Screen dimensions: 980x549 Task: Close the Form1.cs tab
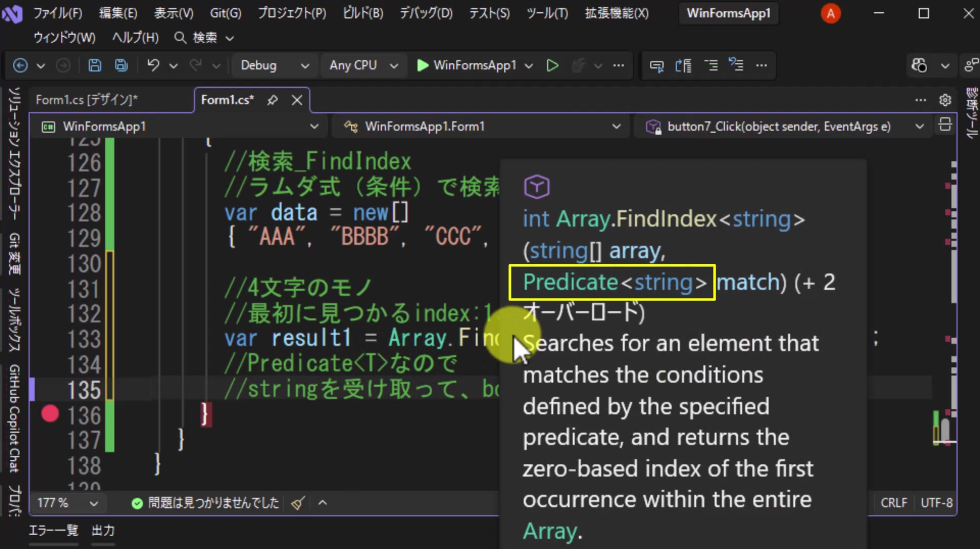click(x=297, y=99)
